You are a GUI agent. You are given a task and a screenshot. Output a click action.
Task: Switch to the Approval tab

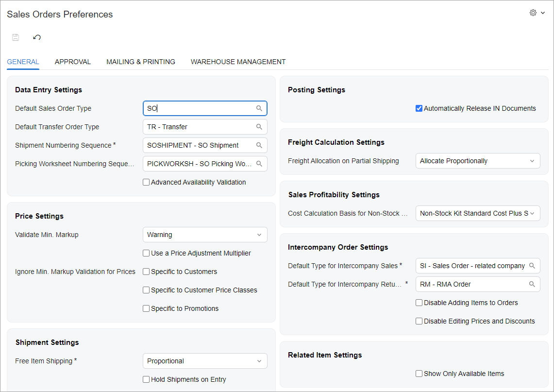(x=73, y=62)
